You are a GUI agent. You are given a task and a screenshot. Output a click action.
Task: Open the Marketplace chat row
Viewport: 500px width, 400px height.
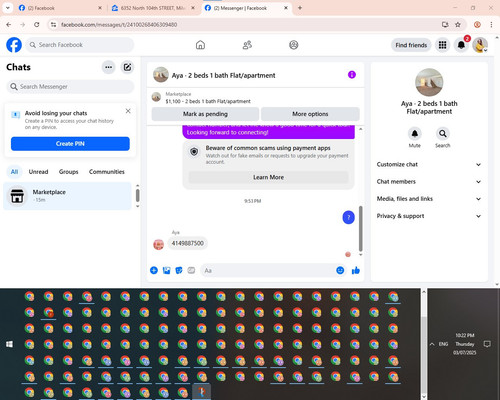click(67, 196)
